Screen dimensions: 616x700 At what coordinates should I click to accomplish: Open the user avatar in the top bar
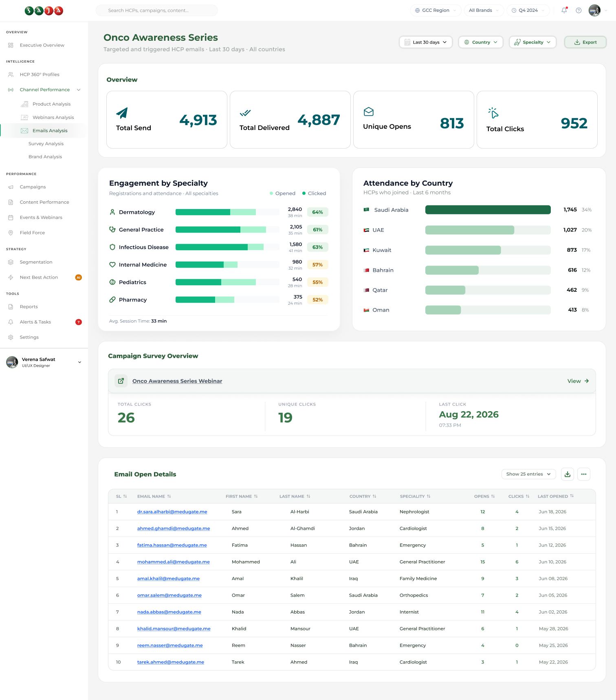(594, 10)
